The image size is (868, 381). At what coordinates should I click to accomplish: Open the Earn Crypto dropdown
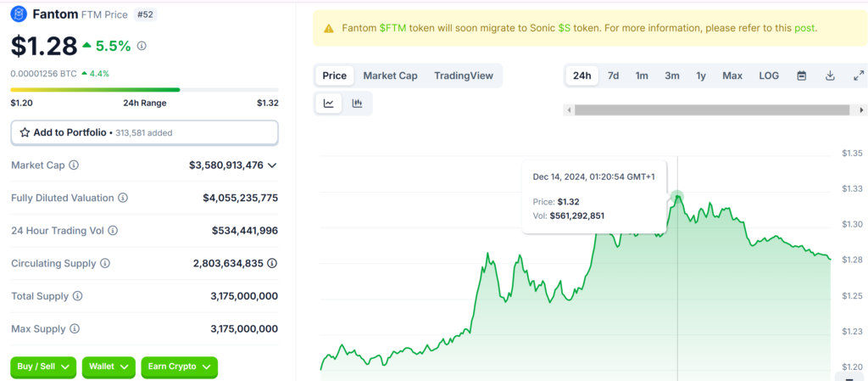(179, 367)
